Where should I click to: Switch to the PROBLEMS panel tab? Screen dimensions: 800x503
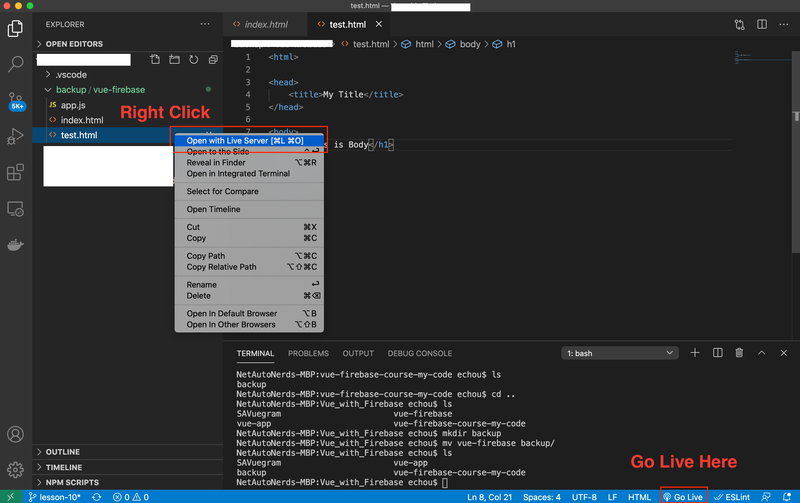point(308,353)
